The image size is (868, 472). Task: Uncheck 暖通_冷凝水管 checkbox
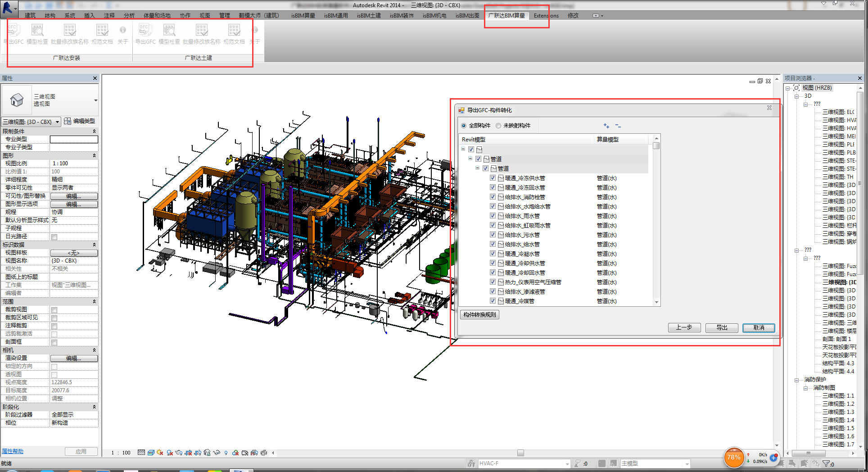coord(493,254)
